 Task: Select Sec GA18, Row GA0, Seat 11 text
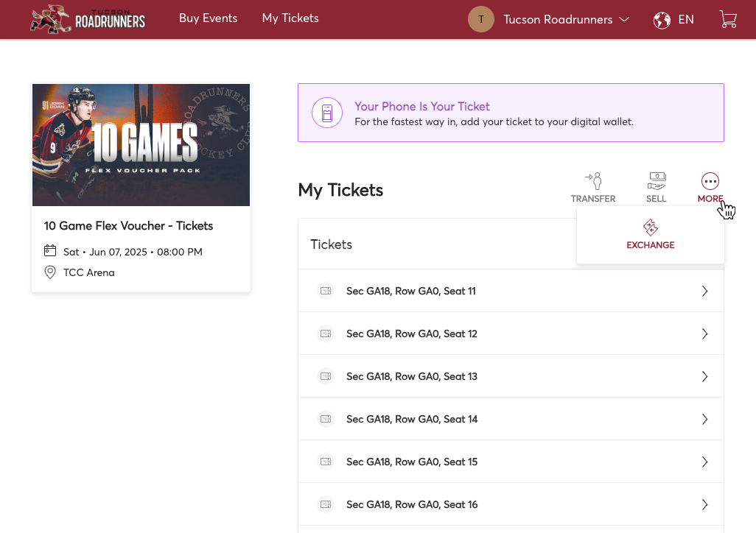tap(410, 291)
